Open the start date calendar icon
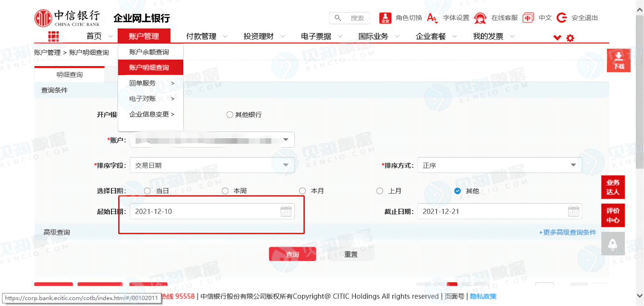Screen dimensions: 644x306 pos(286,212)
